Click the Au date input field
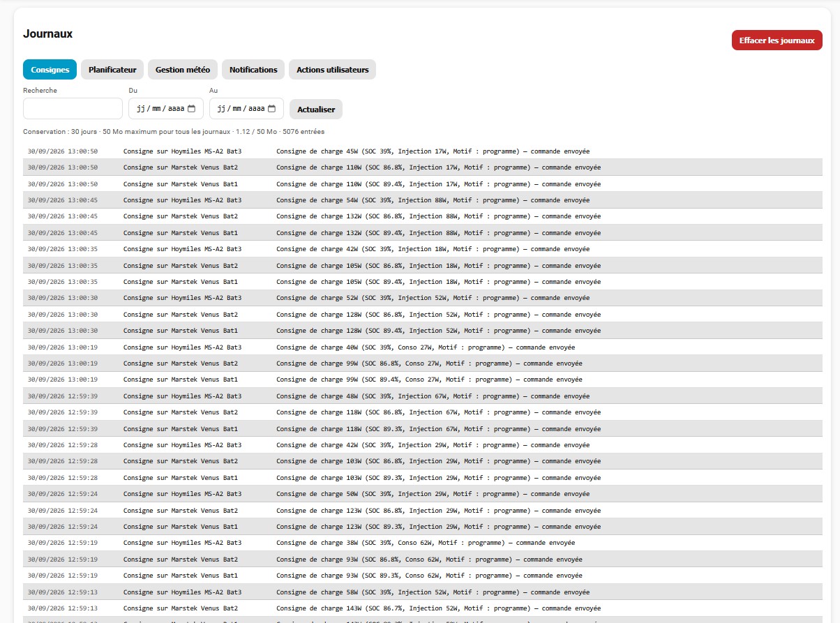The image size is (840, 623). pyautogui.click(x=246, y=109)
